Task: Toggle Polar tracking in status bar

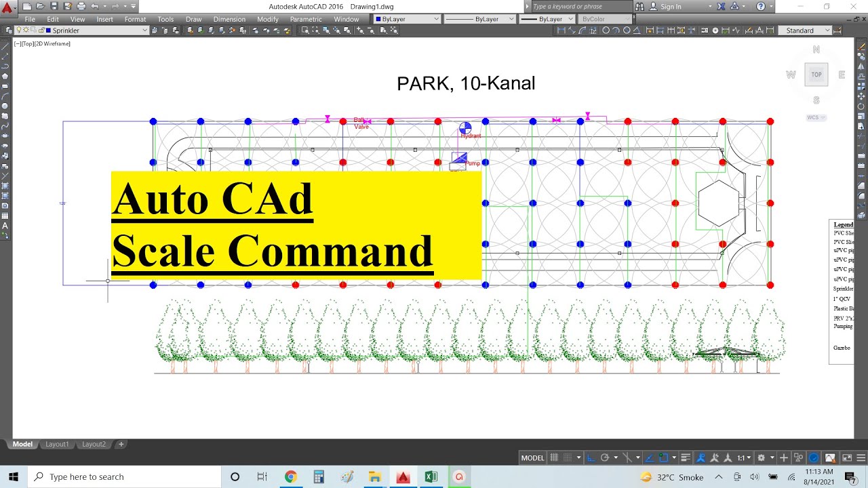Action: pos(604,457)
